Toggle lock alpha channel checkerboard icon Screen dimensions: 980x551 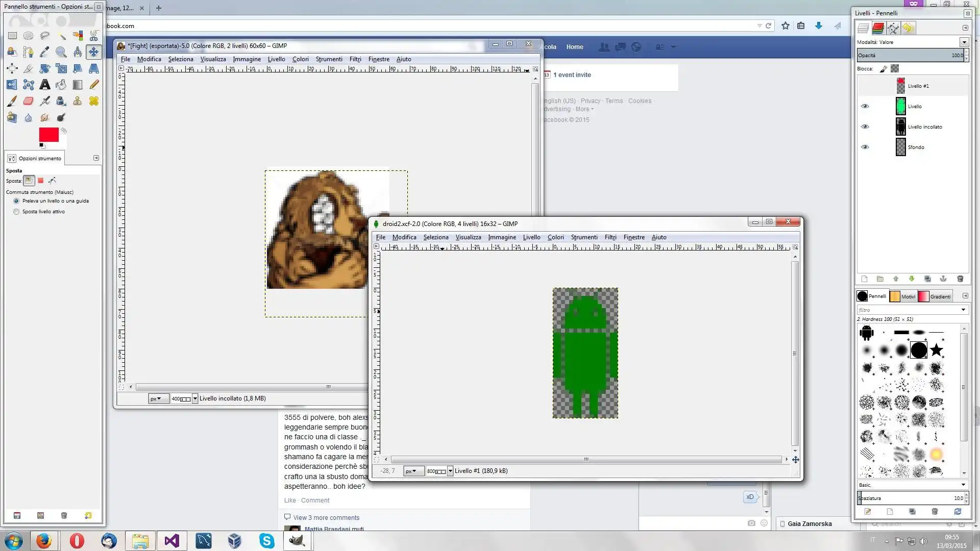(x=895, y=68)
